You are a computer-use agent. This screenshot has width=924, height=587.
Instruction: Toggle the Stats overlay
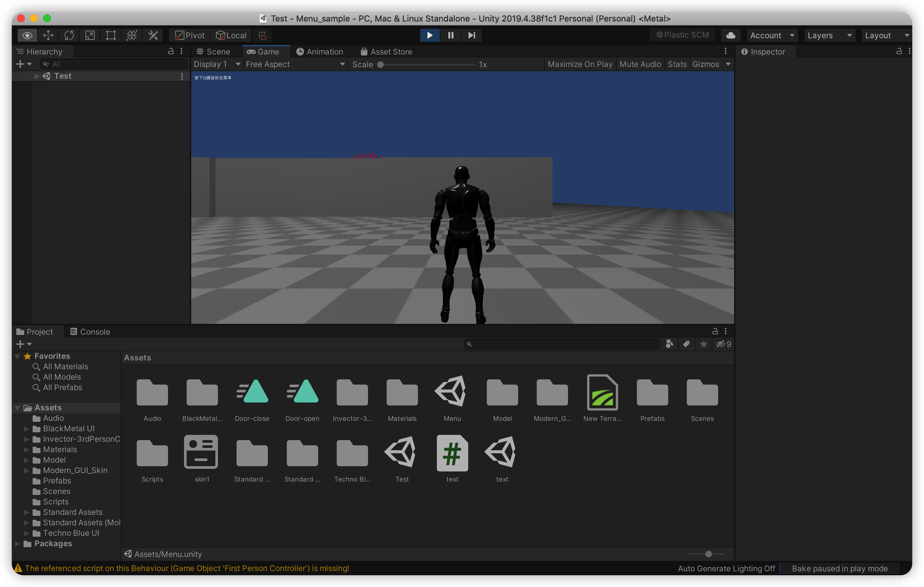(677, 64)
